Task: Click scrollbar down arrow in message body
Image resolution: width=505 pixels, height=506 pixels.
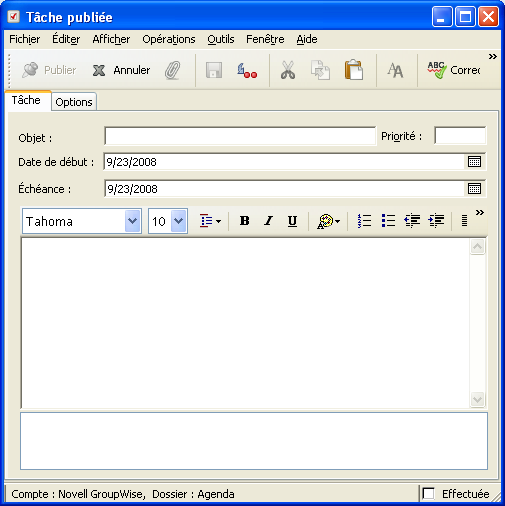Action: tap(477, 399)
